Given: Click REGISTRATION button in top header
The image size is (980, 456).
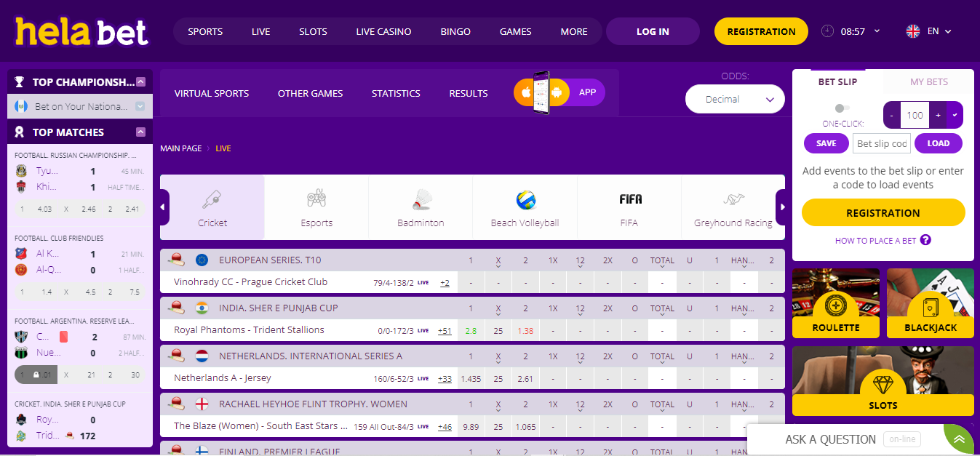Looking at the screenshot, I should pyautogui.click(x=761, y=31).
